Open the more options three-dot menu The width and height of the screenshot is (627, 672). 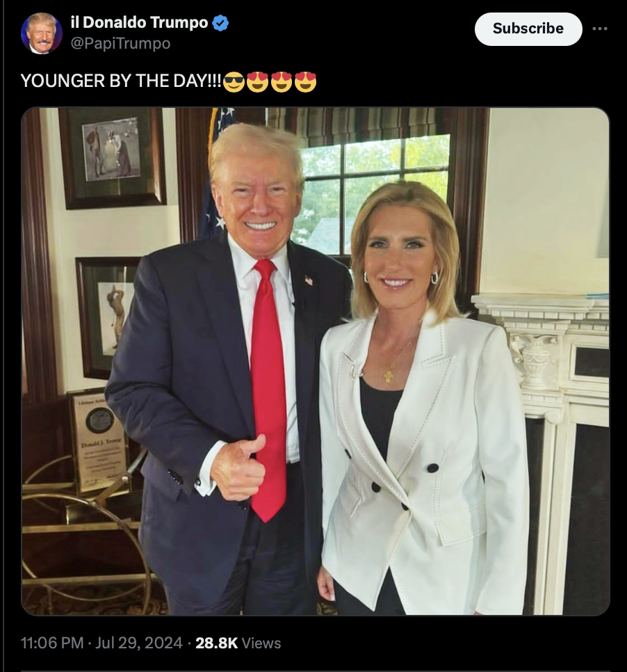tap(600, 29)
